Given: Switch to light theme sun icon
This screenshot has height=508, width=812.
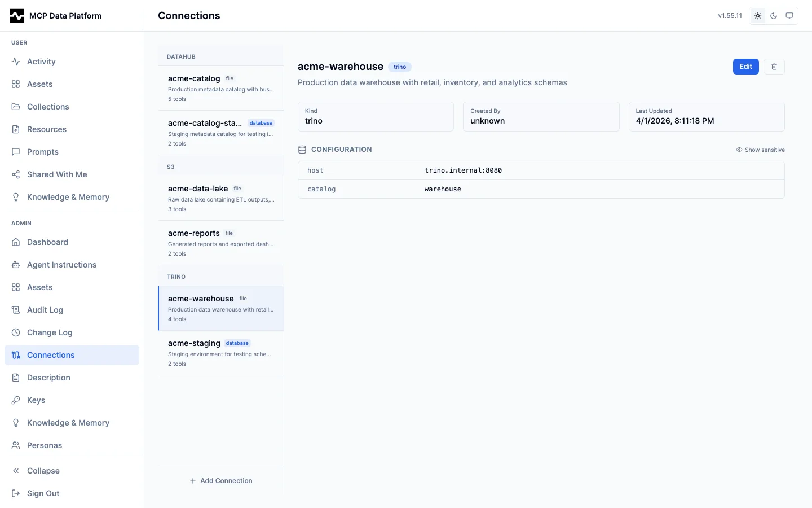Looking at the screenshot, I should [x=758, y=16].
